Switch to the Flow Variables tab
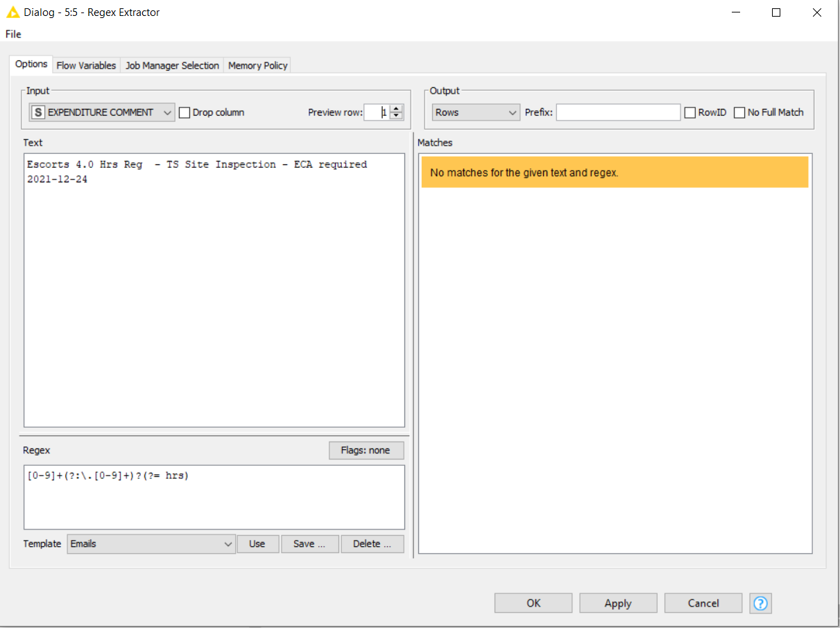 tap(86, 65)
